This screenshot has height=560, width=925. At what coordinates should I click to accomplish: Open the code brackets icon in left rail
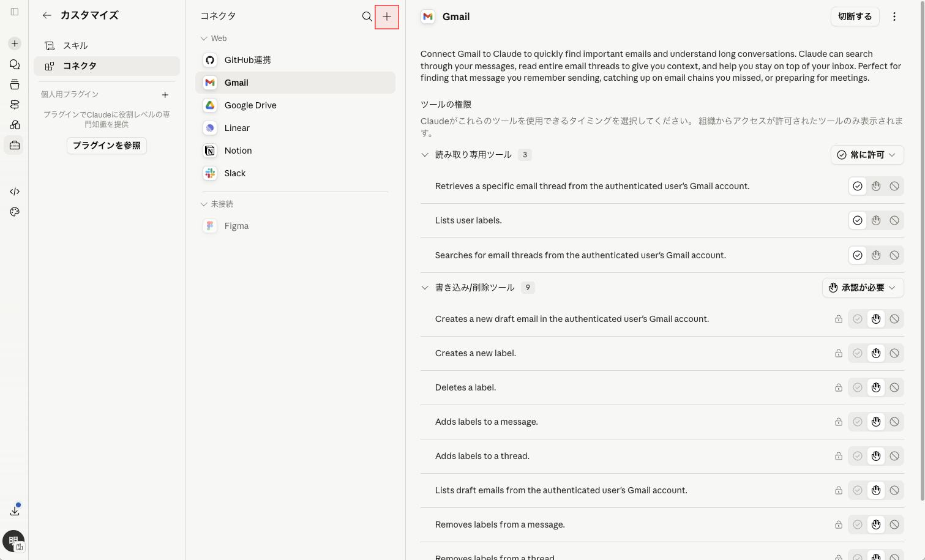[15, 192]
